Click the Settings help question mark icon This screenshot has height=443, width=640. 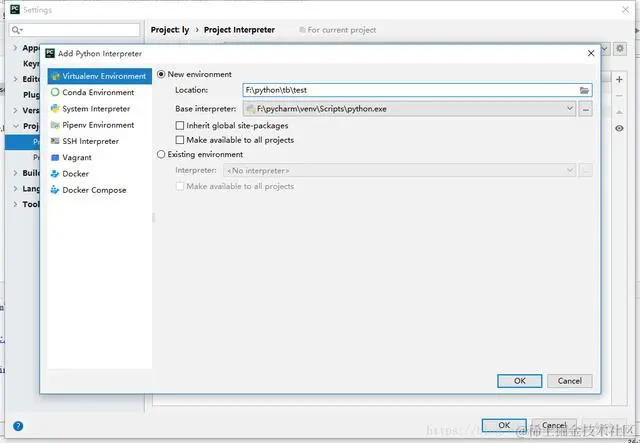click(x=18, y=426)
